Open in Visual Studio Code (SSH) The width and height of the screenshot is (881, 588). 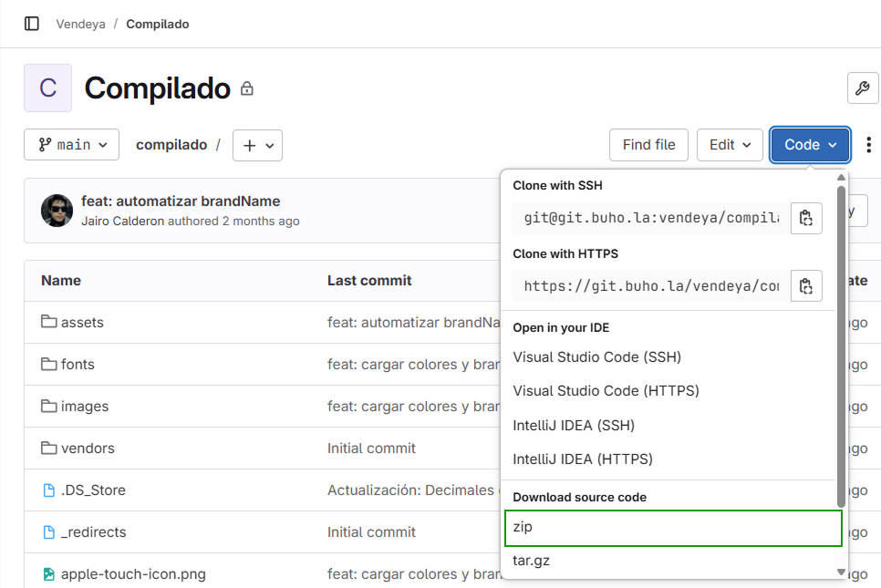pos(596,356)
